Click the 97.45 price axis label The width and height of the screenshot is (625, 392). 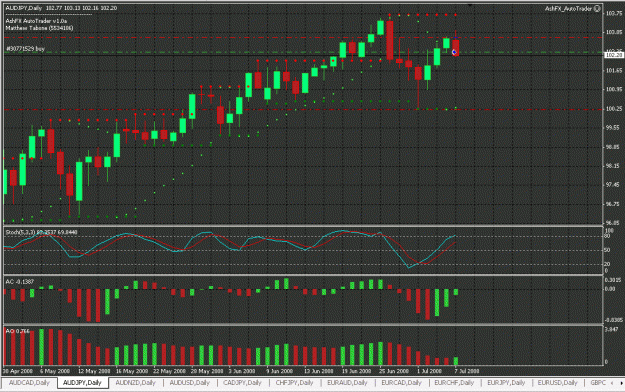(614, 185)
